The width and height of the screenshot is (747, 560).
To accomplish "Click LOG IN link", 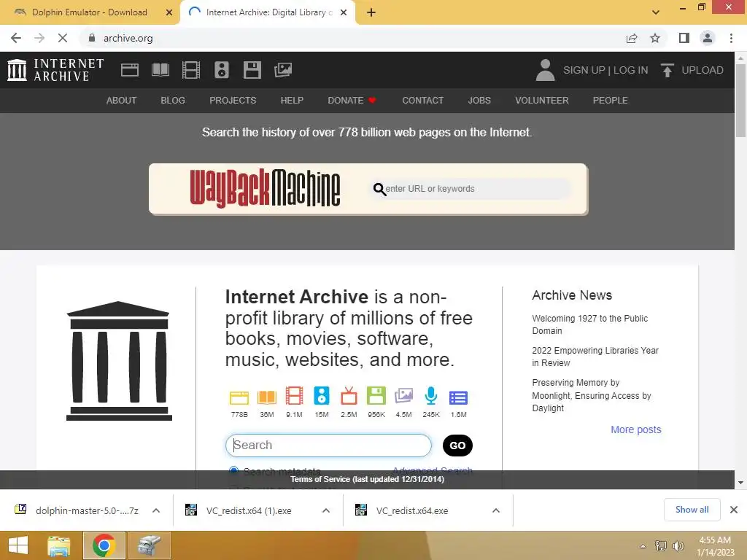I will 631,70.
